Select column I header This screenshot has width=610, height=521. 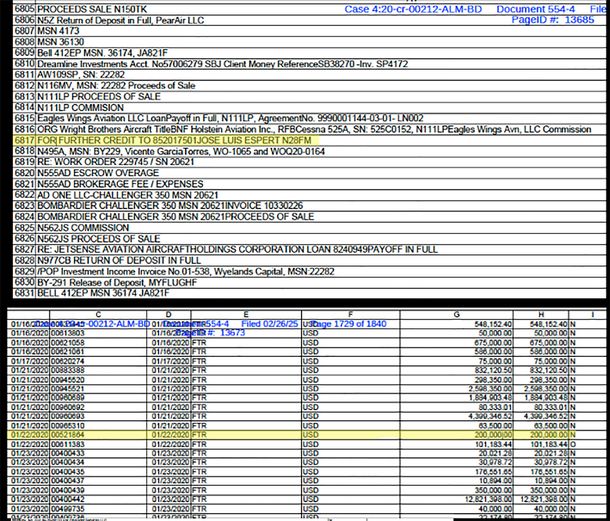[591, 314]
